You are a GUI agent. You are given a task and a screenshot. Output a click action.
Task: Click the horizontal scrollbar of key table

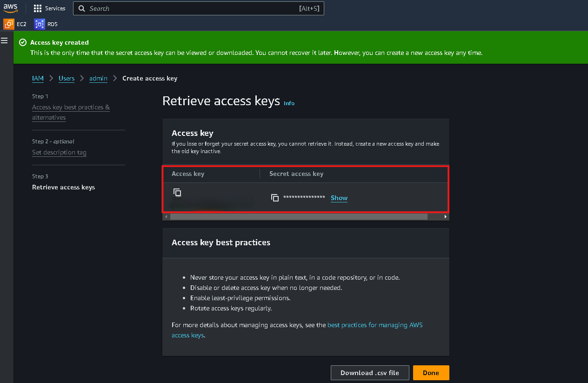click(299, 216)
